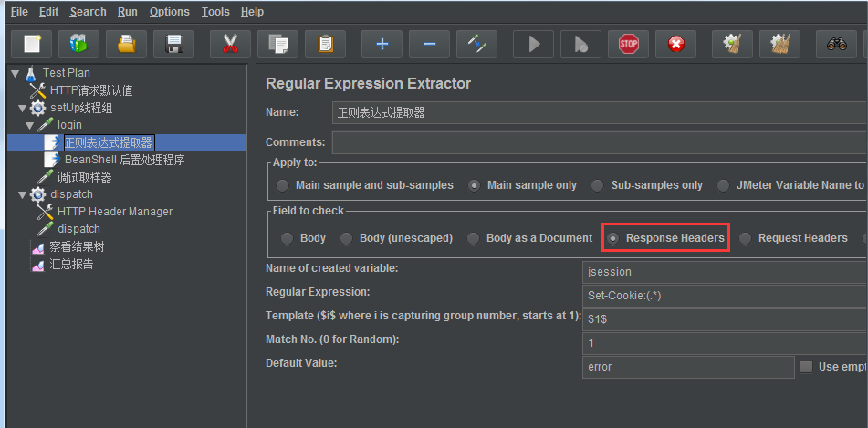868x428 pixels.
Task: Click the New test plan toolbar icon
Action: tap(32, 45)
